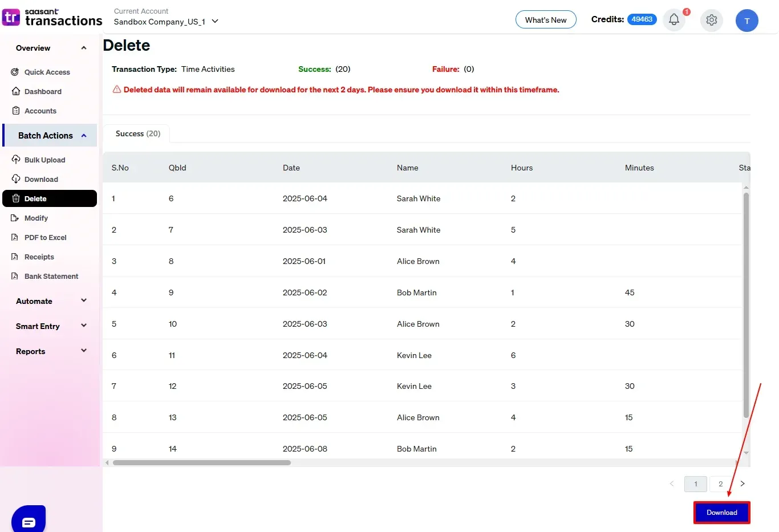Screen dimensions: 779x532
Task: Click the Minutes column header
Action: click(x=639, y=168)
